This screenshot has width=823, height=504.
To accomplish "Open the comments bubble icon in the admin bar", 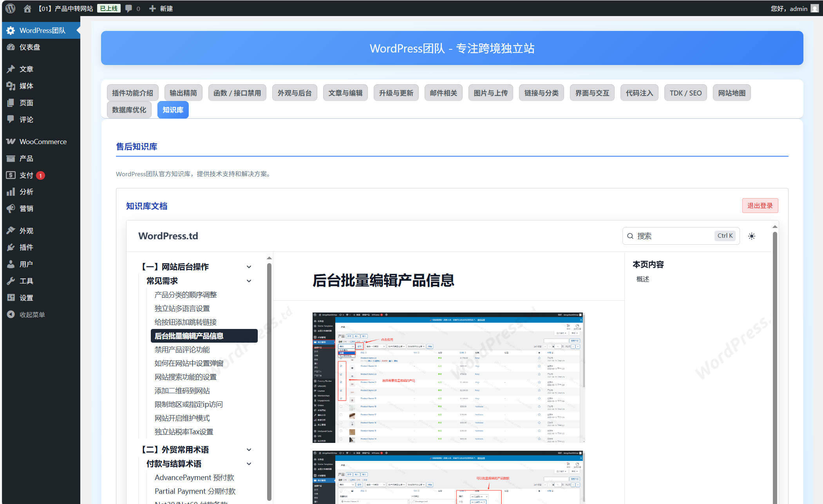I will coord(129,8).
